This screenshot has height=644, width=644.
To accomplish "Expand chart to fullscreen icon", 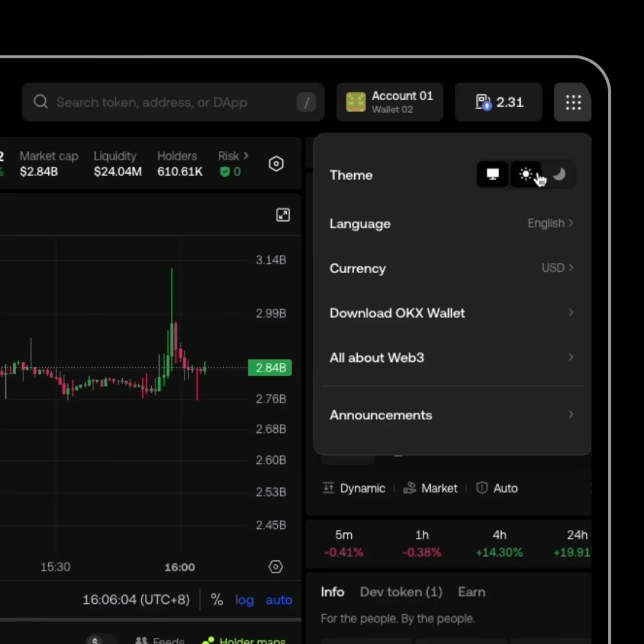I will coord(283,215).
